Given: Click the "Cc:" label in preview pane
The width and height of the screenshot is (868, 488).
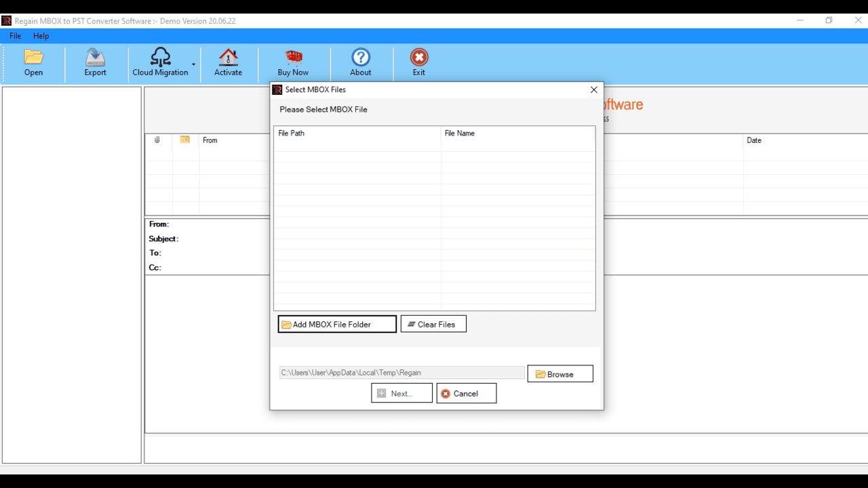Looking at the screenshot, I should click(x=155, y=268).
